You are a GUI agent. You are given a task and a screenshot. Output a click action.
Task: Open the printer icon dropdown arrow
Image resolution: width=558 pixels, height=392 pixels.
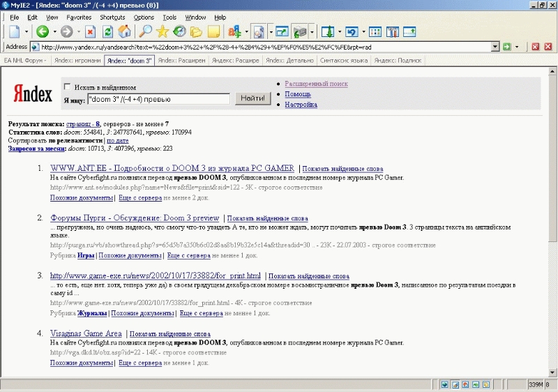(x=312, y=31)
